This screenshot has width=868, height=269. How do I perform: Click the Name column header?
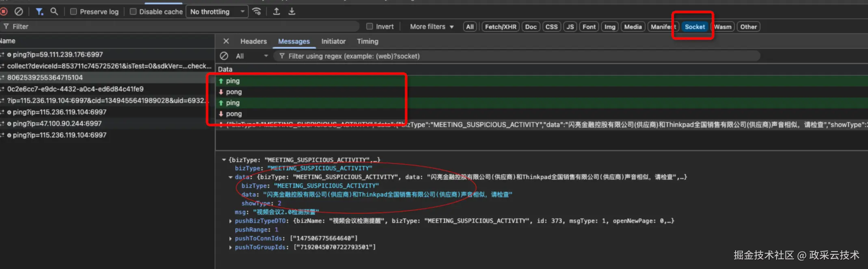pos(107,41)
